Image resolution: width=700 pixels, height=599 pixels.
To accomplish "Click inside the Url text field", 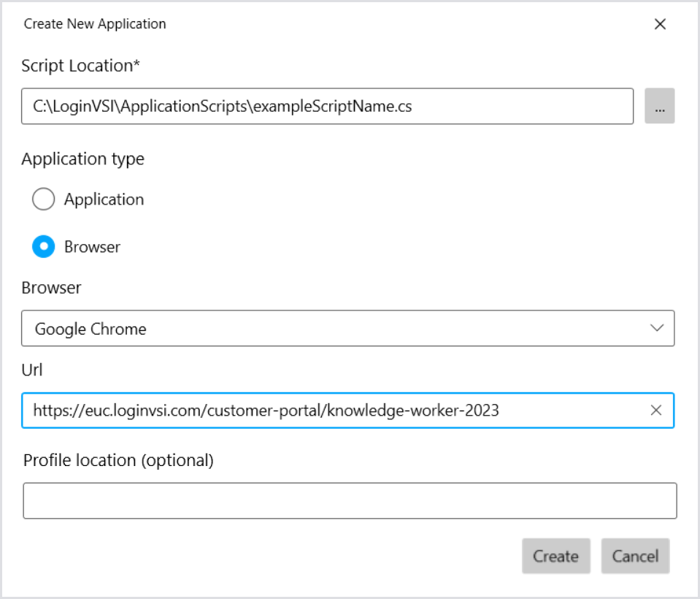I will (x=328, y=411).
